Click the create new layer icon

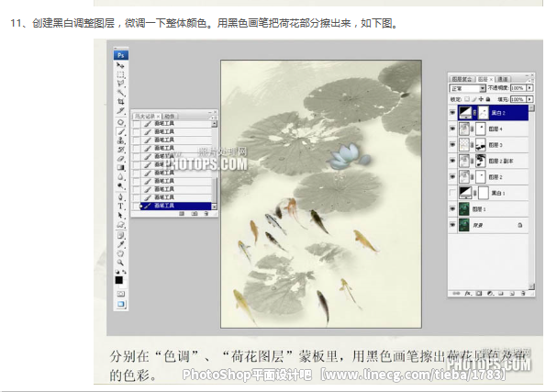512,294
